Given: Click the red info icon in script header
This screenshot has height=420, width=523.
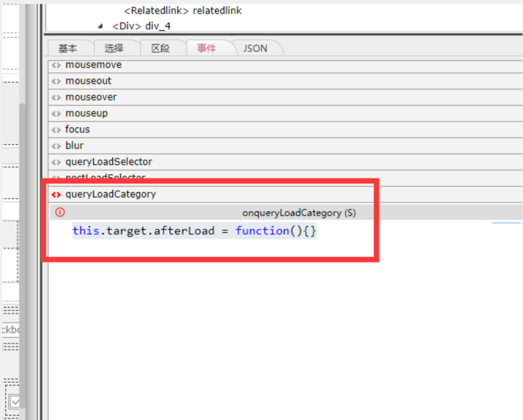Looking at the screenshot, I should [x=60, y=212].
